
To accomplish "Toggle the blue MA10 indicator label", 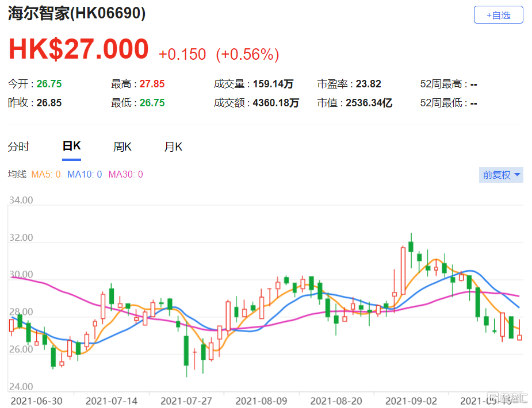I will coord(85,175).
